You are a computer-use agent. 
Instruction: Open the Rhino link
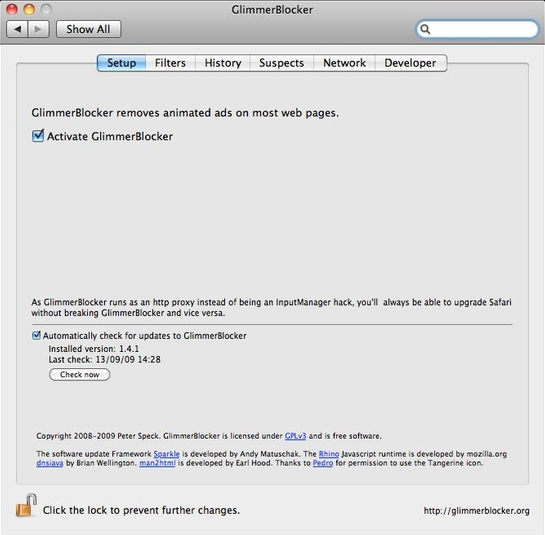[x=329, y=454]
